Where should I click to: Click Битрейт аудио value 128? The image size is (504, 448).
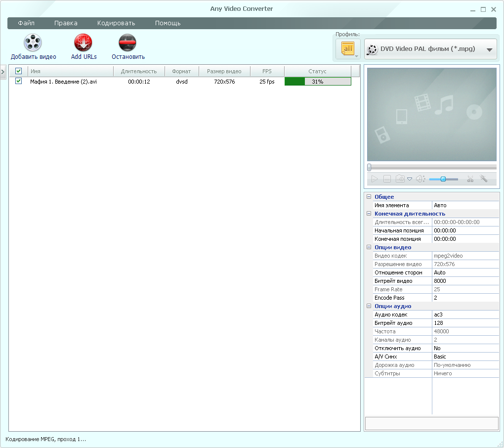click(x=465, y=323)
